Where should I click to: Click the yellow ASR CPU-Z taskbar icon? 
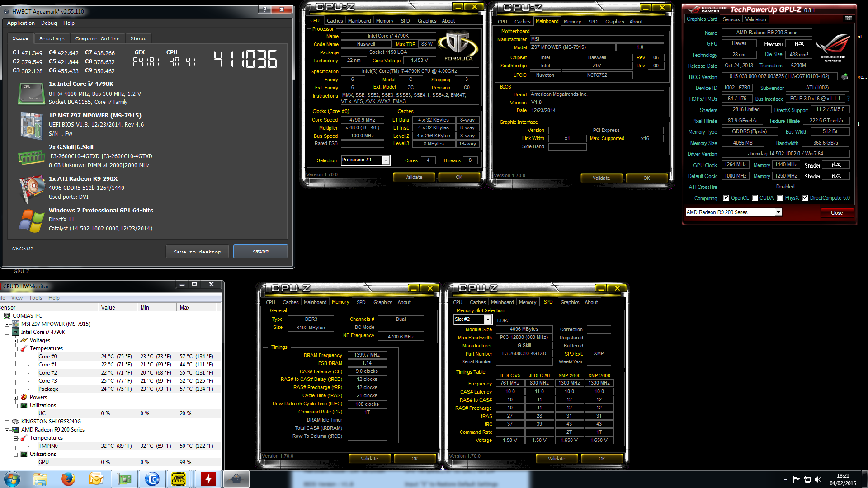point(179,479)
